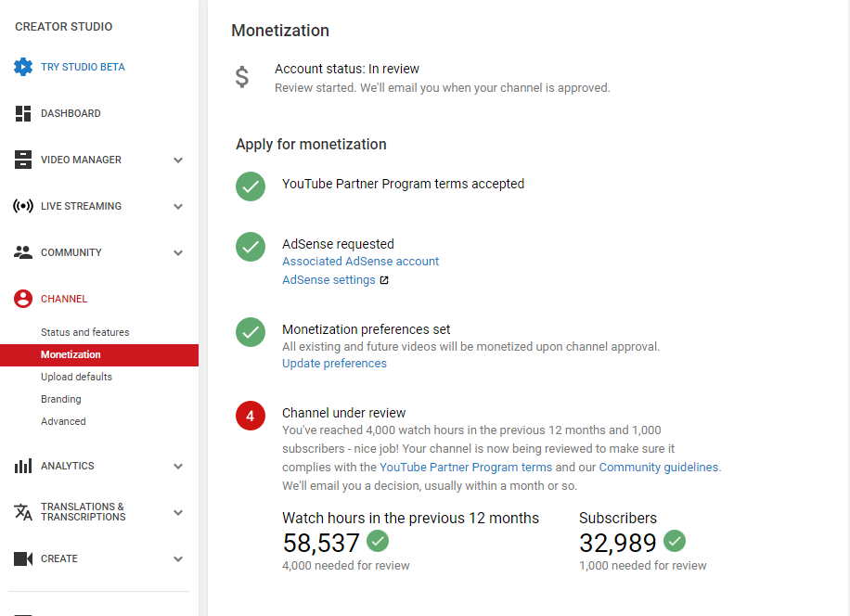
Task: Click the watch hours value 58,537
Action: click(x=321, y=543)
